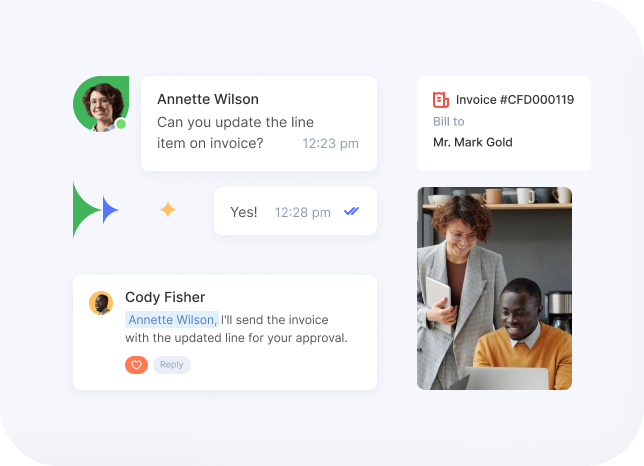
Task: Click the red invoice document icon
Action: click(441, 100)
